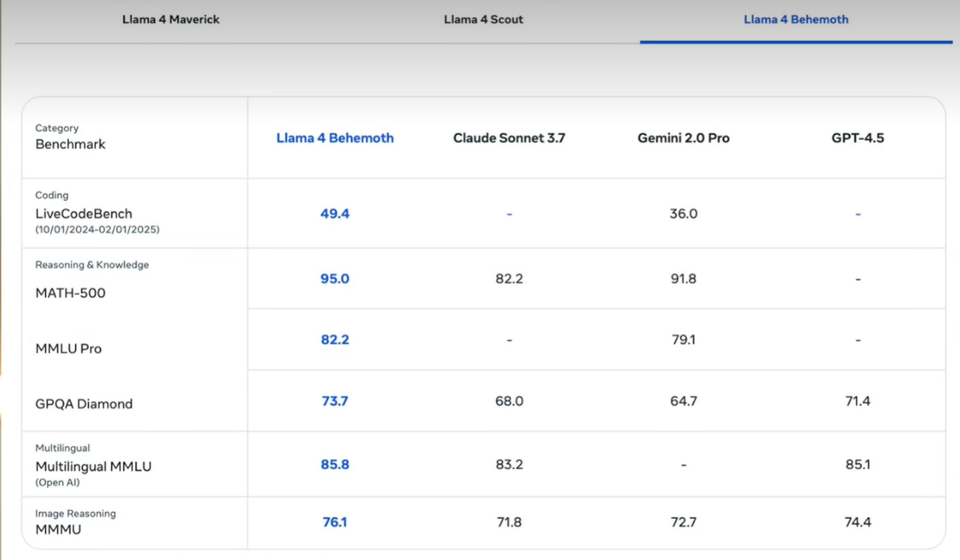Click the Image Reasoning category label
The height and width of the screenshot is (560, 960).
75,513
